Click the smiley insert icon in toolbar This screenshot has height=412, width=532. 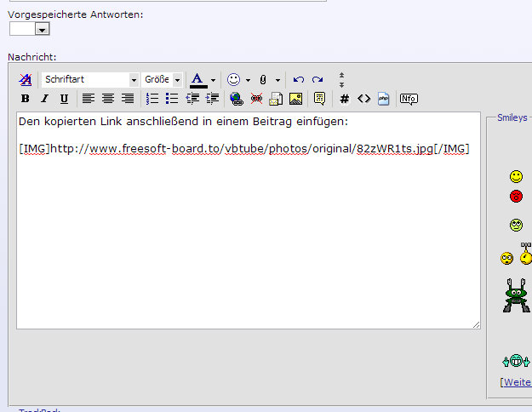pyautogui.click(x=233, y=80)
